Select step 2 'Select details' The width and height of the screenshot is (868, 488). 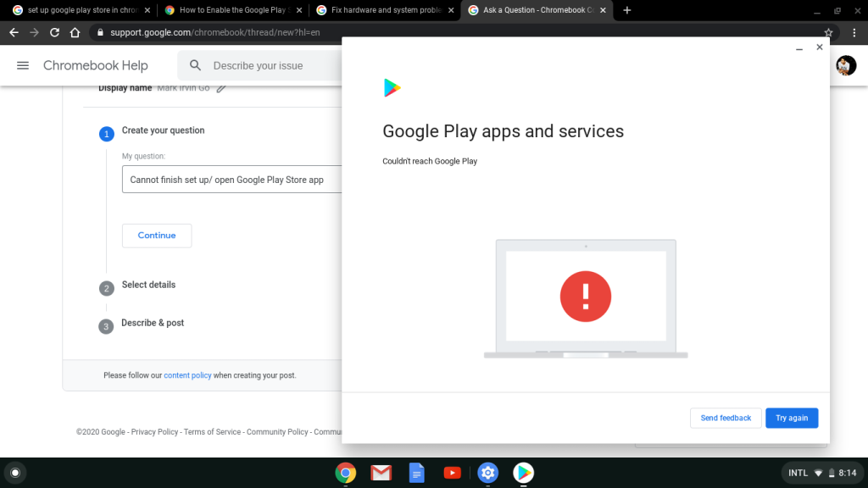coord(148,285)
